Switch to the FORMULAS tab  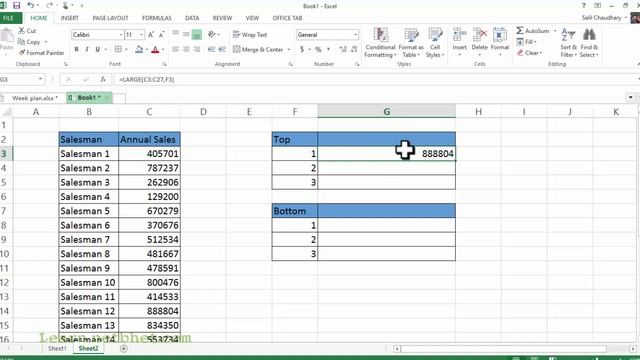click(x=157, y=18)
